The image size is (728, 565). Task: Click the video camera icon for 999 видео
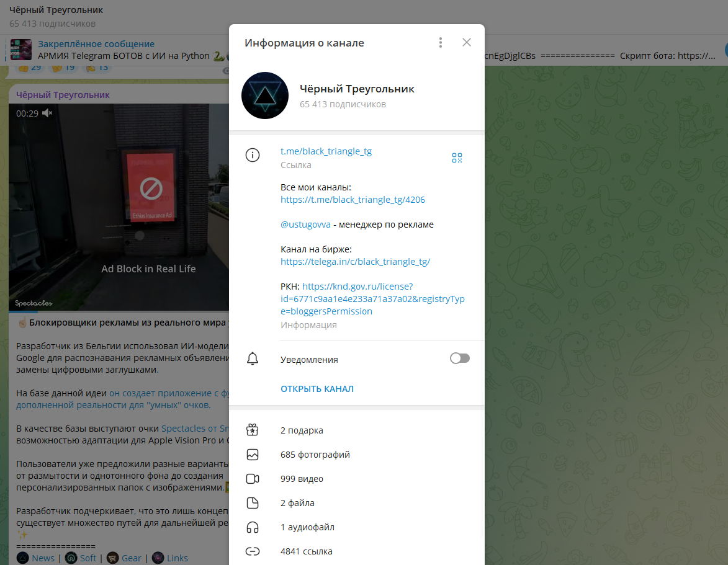pyautogui.click(x=253, y=479)
